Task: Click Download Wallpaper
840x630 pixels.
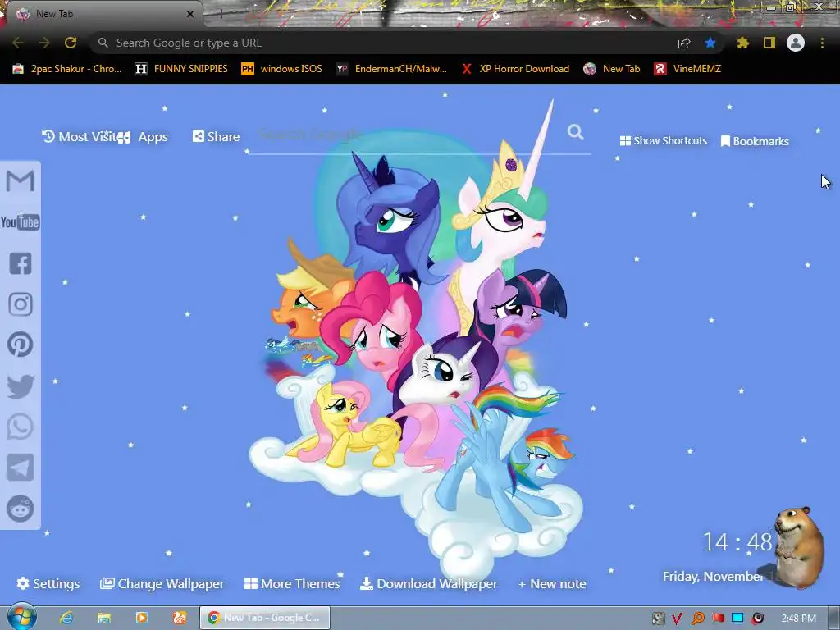Action: coord(428,583)
